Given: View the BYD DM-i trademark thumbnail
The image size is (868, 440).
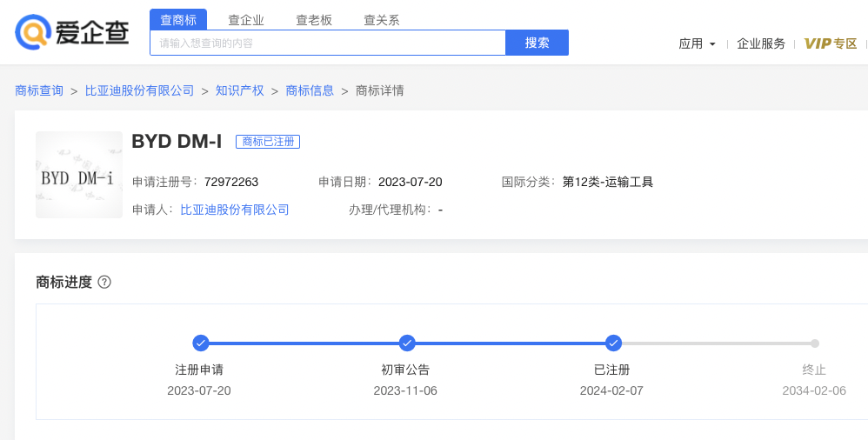Looking at the screenshot, I should (x=79, y=175).
